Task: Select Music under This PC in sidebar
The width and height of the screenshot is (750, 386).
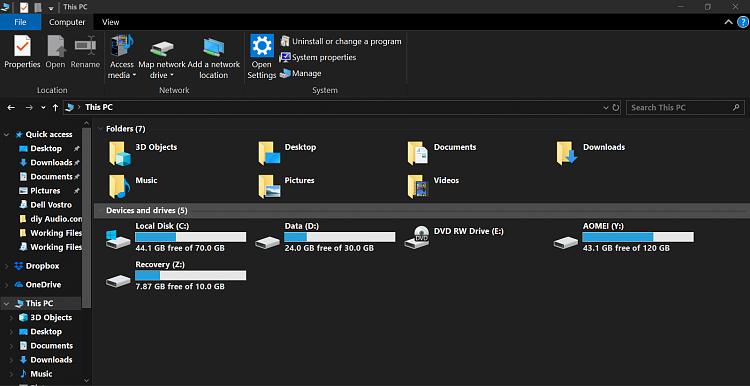Action: (x=41, y=374)
